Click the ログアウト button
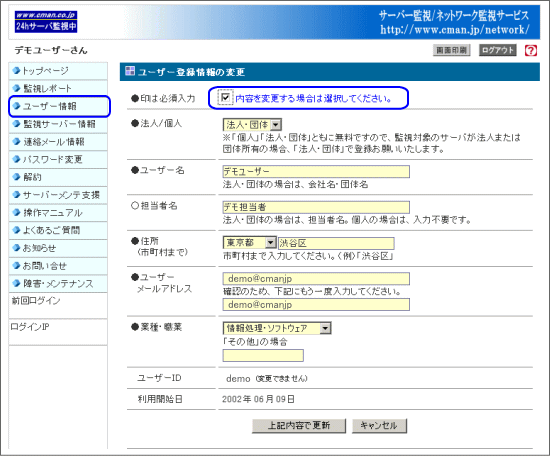 [x=497, y=50]
